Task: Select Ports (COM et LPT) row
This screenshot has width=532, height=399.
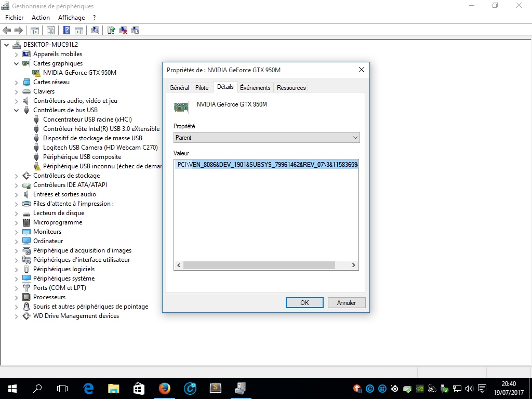Action: pos(60,288)
